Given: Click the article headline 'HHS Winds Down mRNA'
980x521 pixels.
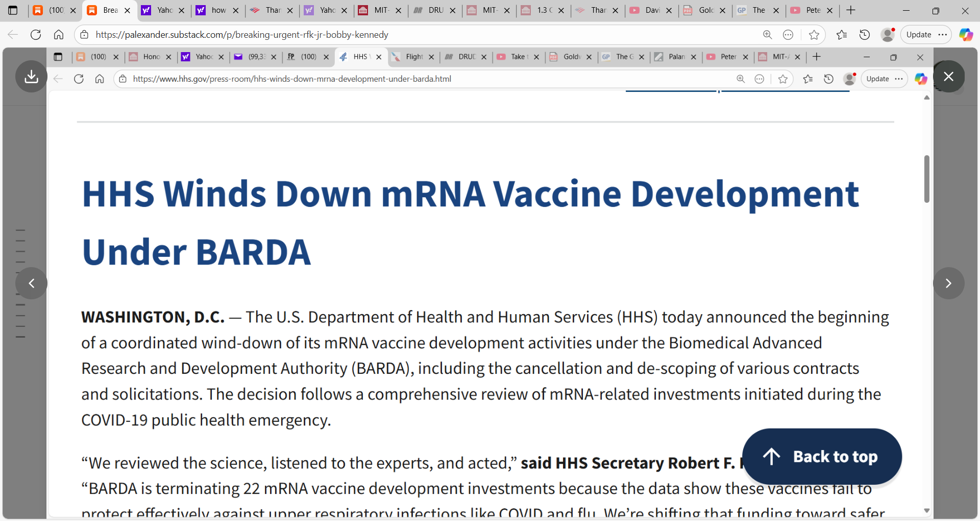Looking at the screenshot, I should click(x=471, y=223).
